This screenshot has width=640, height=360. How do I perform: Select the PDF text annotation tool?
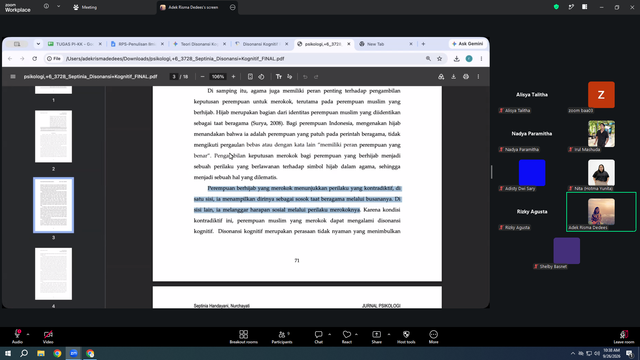coord(279,77)
